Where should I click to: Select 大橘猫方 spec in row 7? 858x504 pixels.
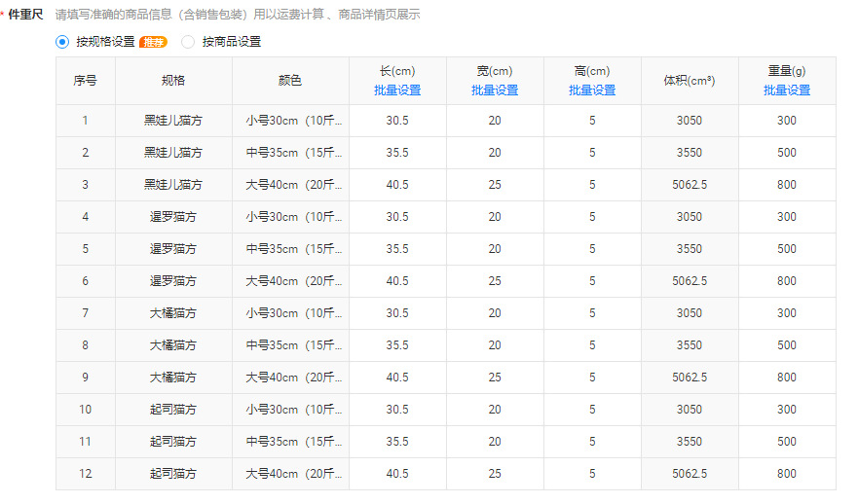[173, 313]
